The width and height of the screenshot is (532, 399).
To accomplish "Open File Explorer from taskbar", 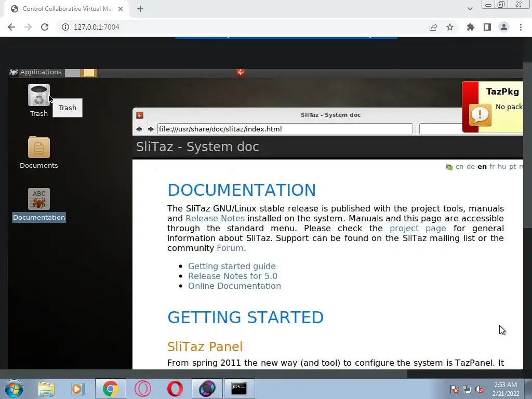I will tap(46, 389).
